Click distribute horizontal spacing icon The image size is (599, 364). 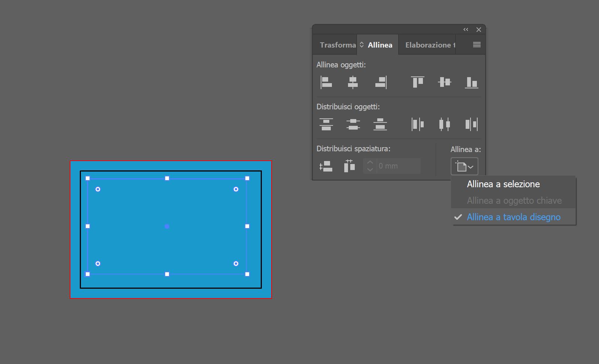349,166
